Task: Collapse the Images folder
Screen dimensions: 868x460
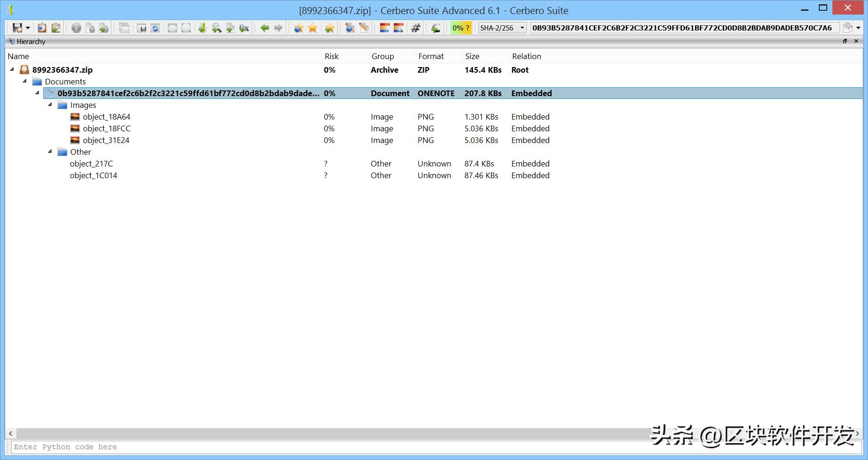Action: (50, 105)
